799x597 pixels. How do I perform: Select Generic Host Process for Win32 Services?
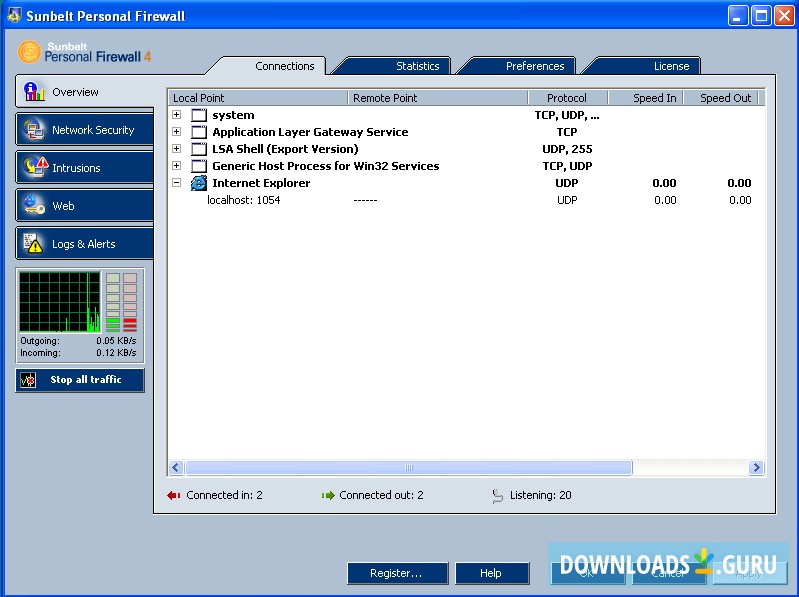point(326,166)
